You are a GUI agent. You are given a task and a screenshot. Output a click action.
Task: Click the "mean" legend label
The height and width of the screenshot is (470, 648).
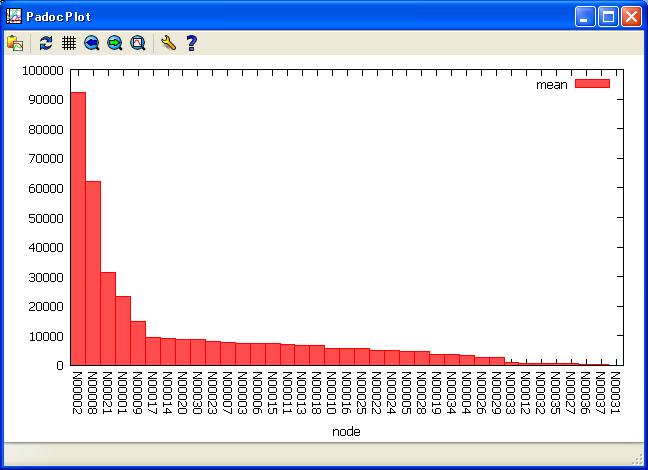[551, 85]
